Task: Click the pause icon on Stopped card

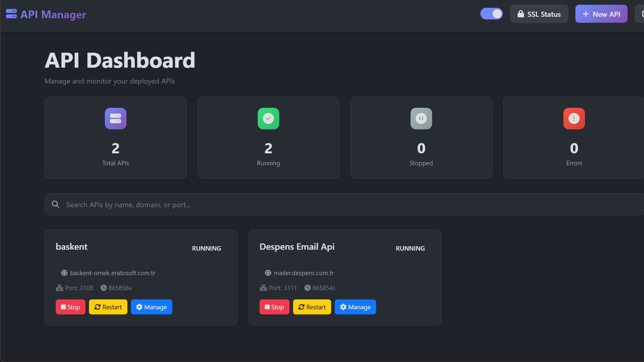Action: pos(421,119)
